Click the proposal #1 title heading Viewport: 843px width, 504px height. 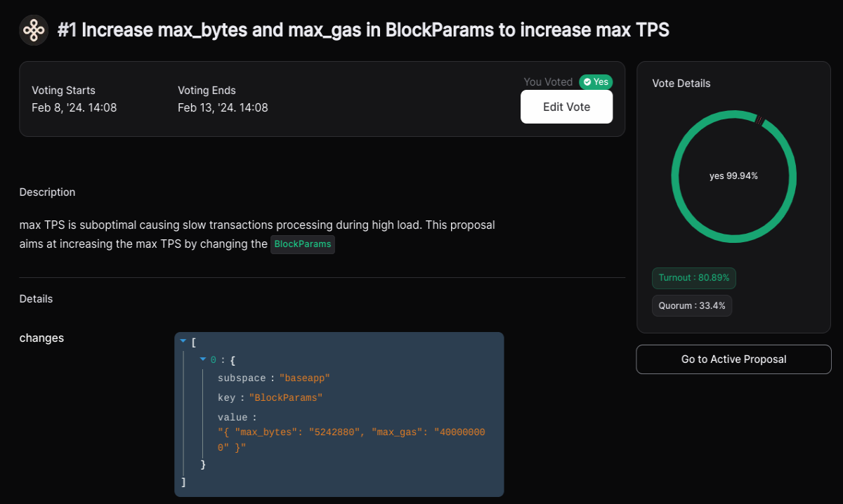pyautogui.click(x=363, y=30)
